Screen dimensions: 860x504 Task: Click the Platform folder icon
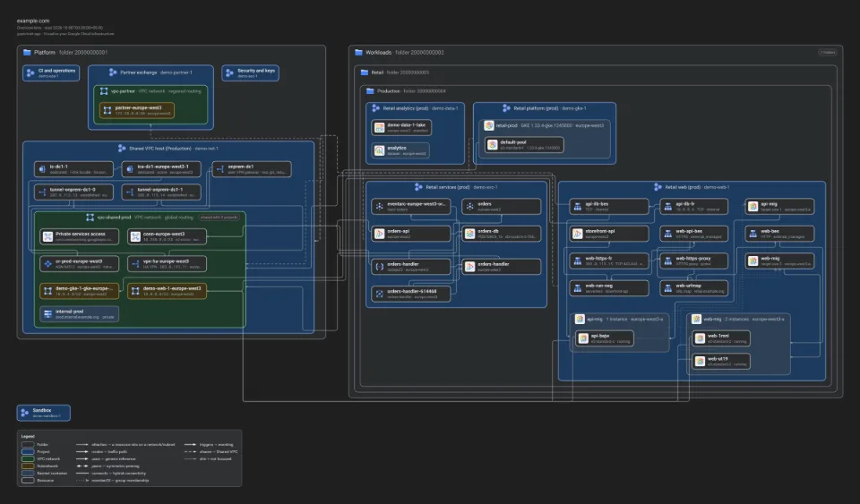(27, 53)
